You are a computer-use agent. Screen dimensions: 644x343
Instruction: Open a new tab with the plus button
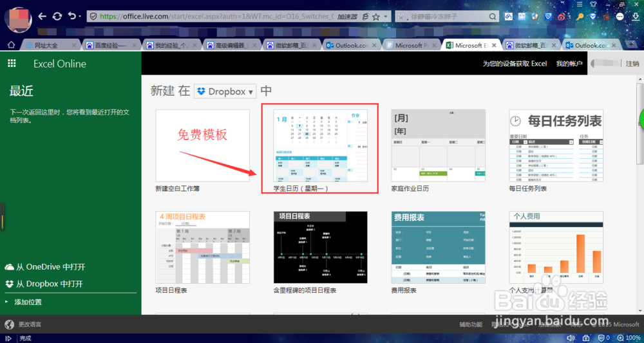(x=632, y=44)
